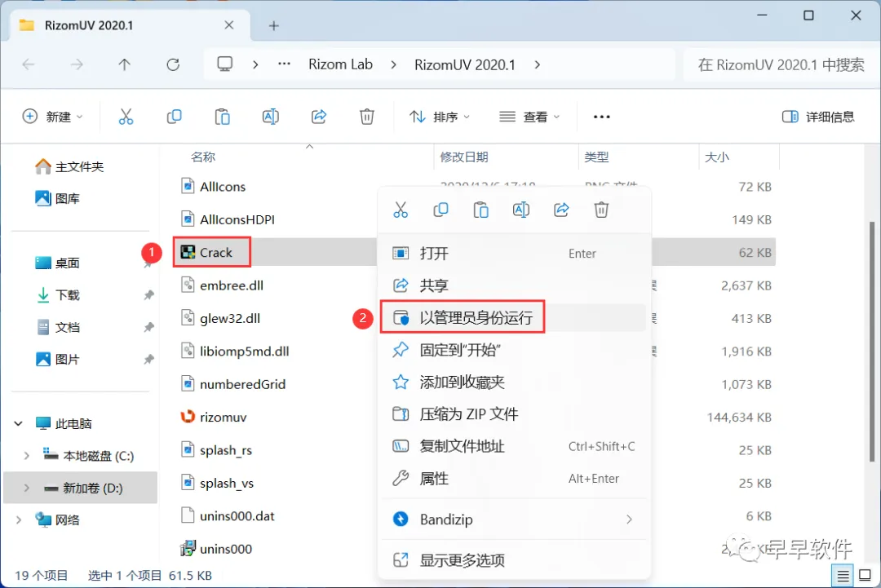Expand the 网络 tree node
This screenshot has height=588, width=881.
pos(18,520)
